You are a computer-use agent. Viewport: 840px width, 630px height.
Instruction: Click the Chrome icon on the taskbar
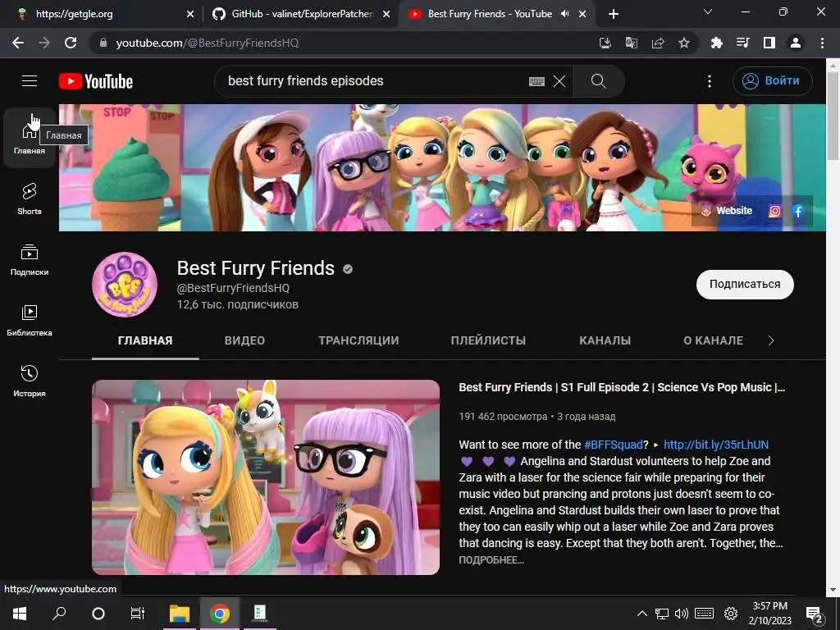(220, 613)
